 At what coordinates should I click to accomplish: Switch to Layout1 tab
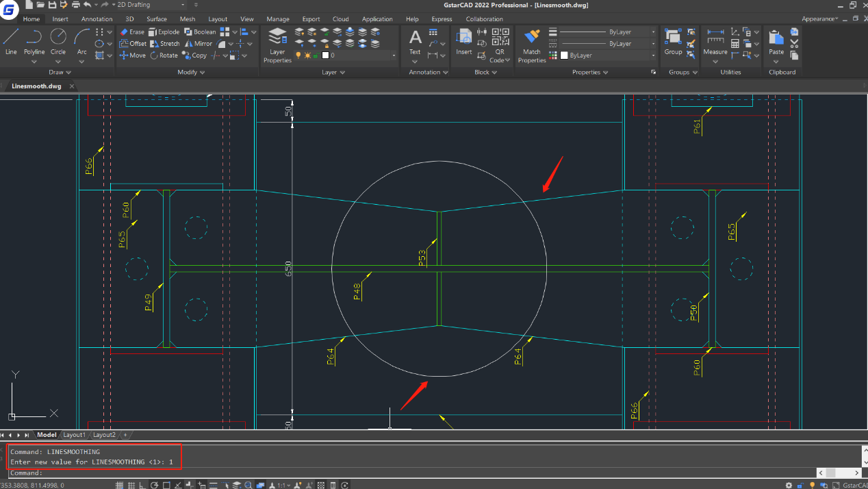click(74, 435)
